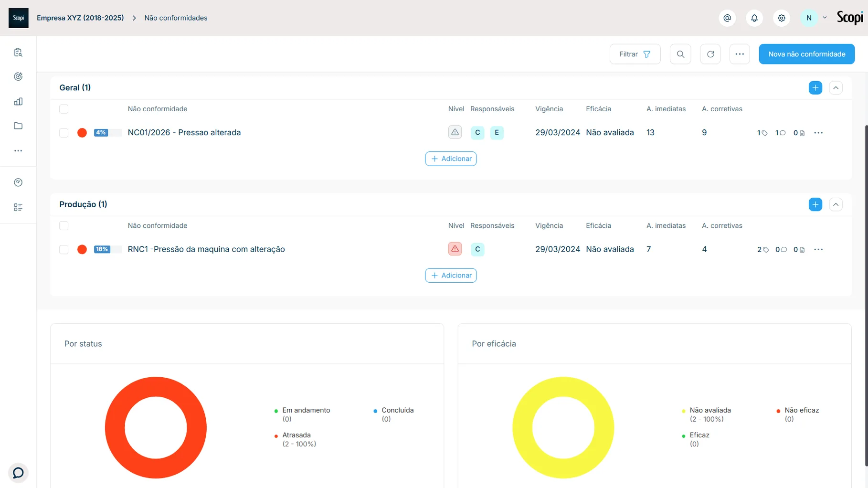868x488 pixels.
Task: Click the 18% progress bar on RNC1
Action: [x=108, y=249]
